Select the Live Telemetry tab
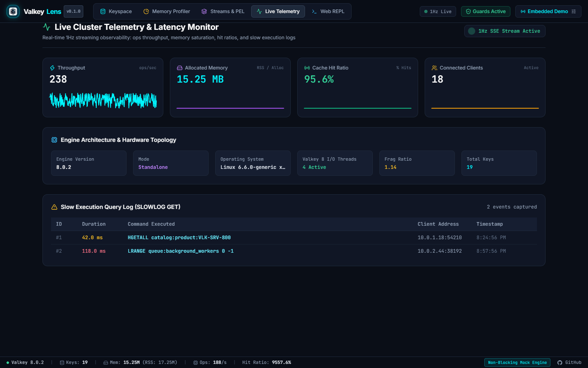This screenshot has height=368, width=588. coord(278,11)
